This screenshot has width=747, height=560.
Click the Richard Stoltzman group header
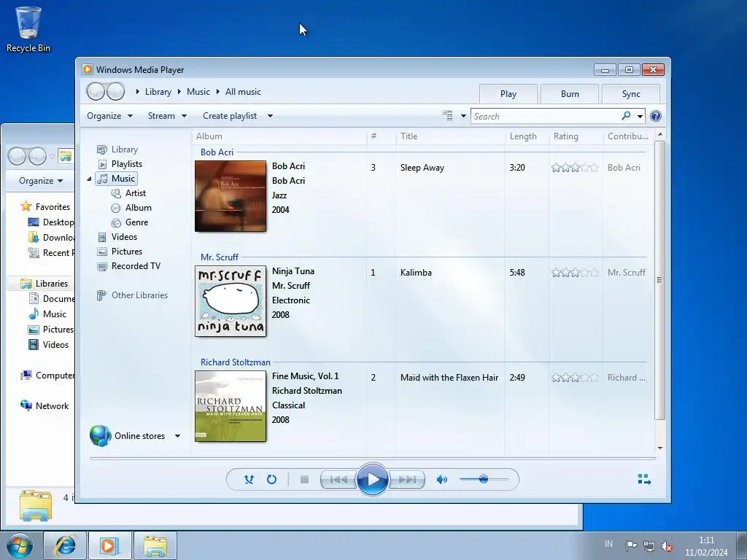236,362
